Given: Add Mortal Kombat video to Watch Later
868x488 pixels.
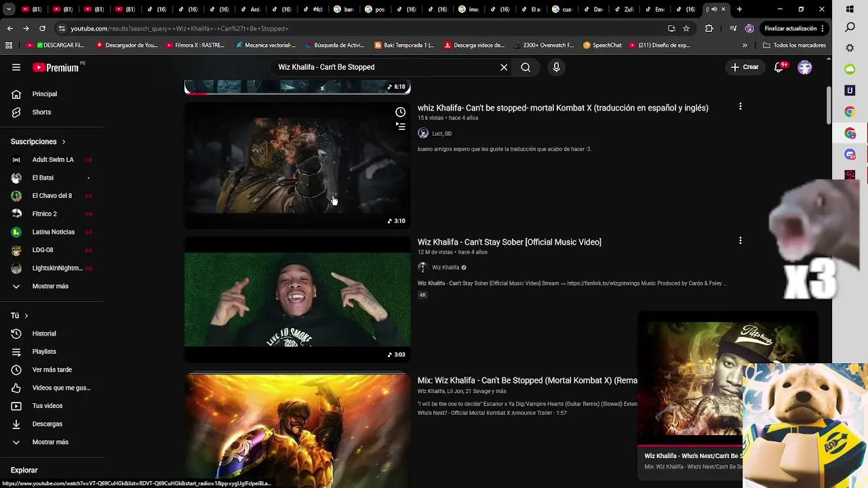Looking at the screenshot, I should [x=400, y=112].
